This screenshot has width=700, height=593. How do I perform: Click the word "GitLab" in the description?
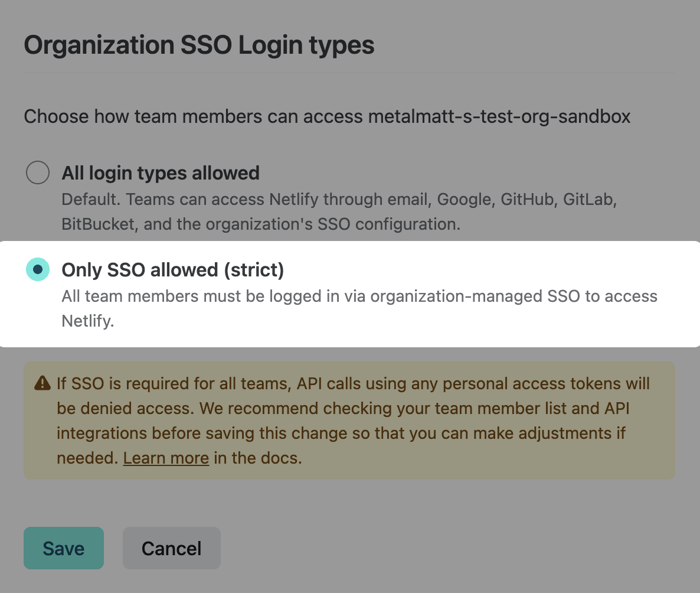pos(589,200)
